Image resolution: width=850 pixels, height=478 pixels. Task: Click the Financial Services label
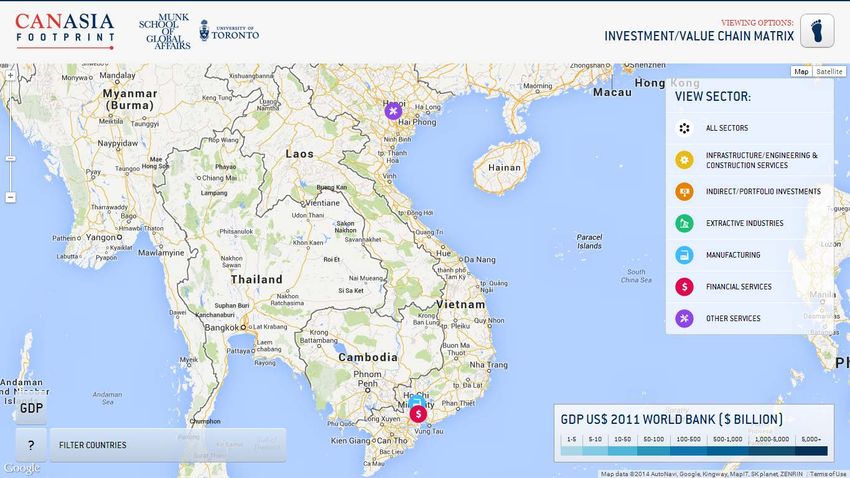click(x=738, y=287)
